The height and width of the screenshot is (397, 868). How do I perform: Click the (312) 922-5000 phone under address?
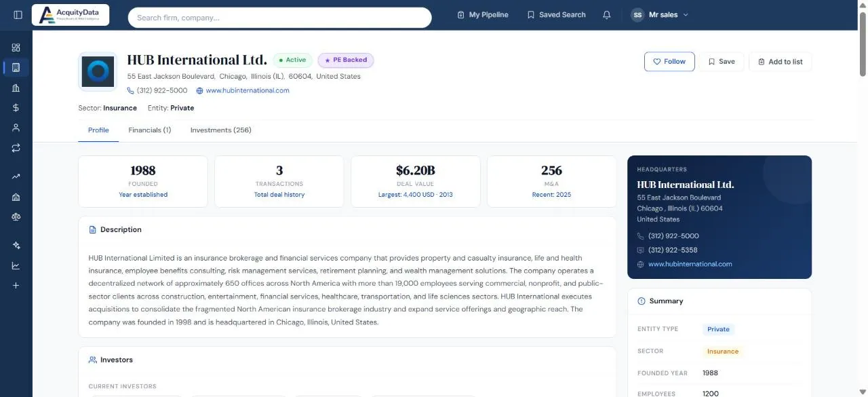(162, 90)
